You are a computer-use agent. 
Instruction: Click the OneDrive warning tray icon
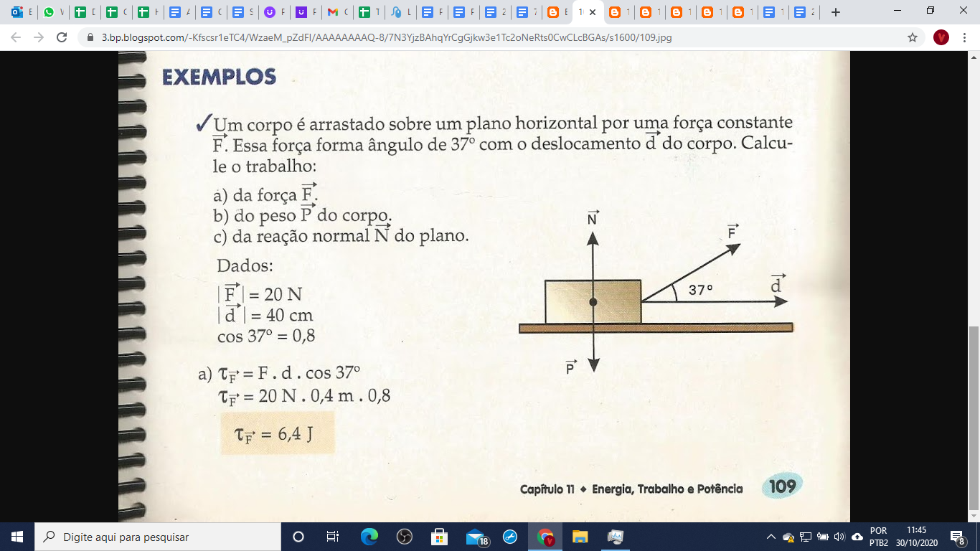pyautogui.click(x=788, y=537)
